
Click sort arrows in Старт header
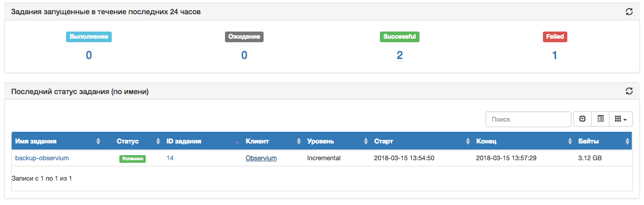pos(468,141)
